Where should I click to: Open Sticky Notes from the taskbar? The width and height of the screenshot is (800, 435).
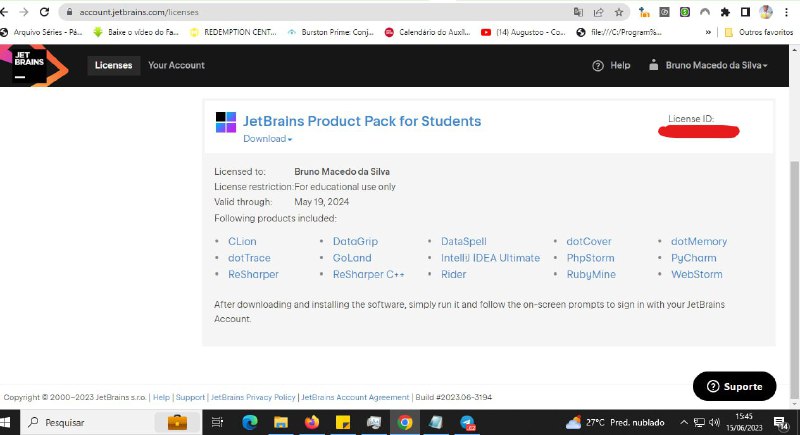pos(343,422)
